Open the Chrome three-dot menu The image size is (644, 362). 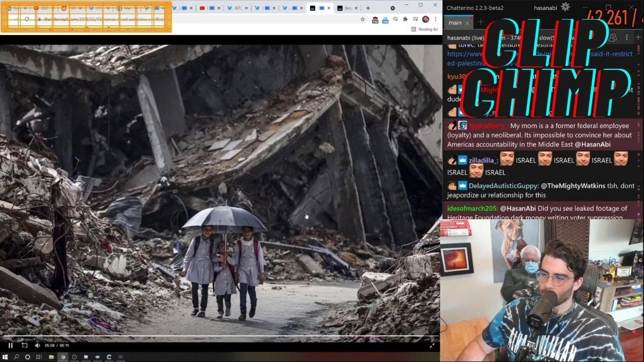pos(435,19)
